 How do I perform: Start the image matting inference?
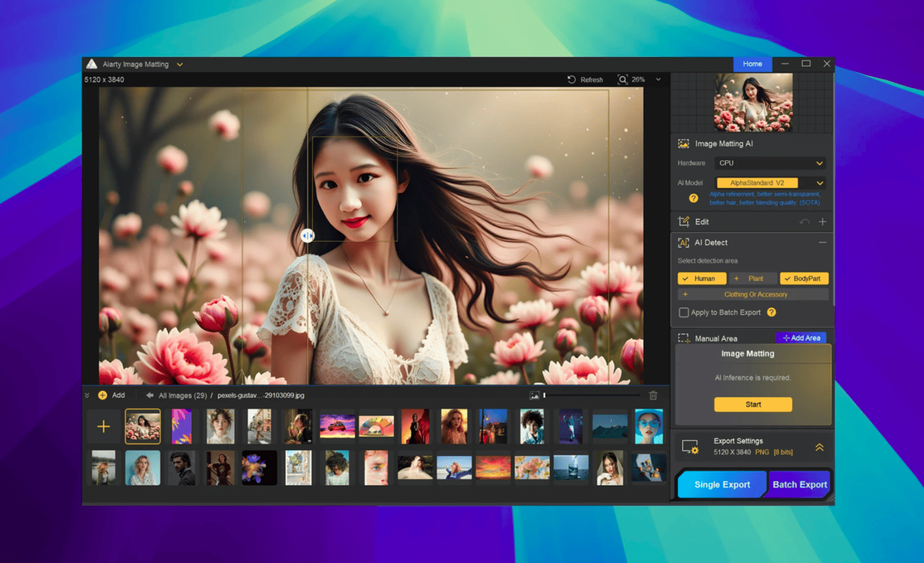(x=753, y=404)
